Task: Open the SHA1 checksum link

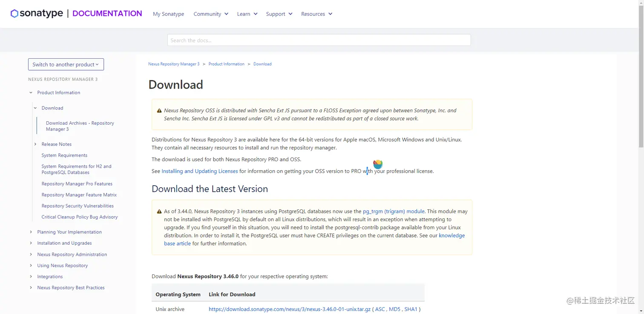Action: 411,309
